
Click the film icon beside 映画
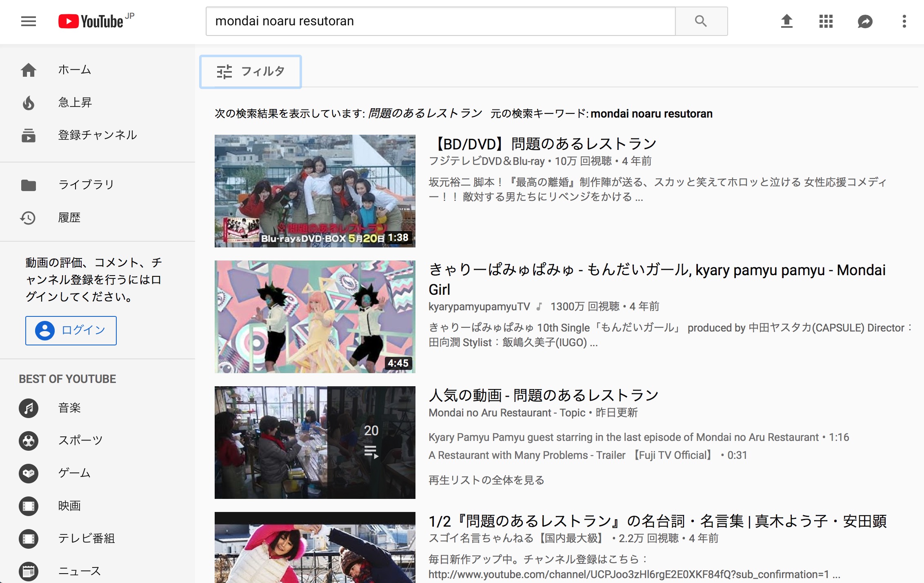tap(29, 506)
